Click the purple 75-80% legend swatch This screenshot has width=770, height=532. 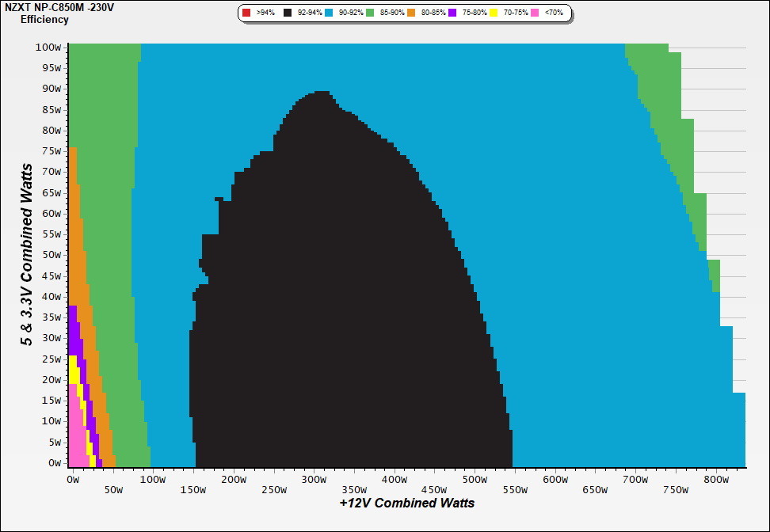click(452, 13)
